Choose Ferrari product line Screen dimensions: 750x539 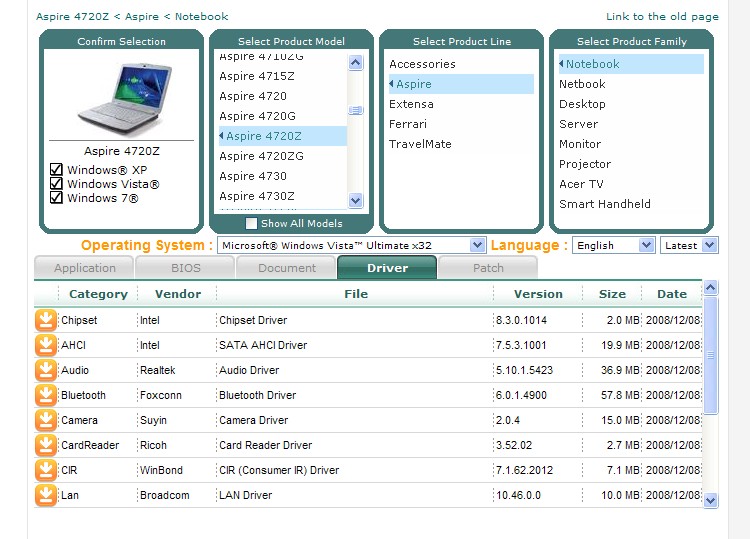tap(408, 124)
